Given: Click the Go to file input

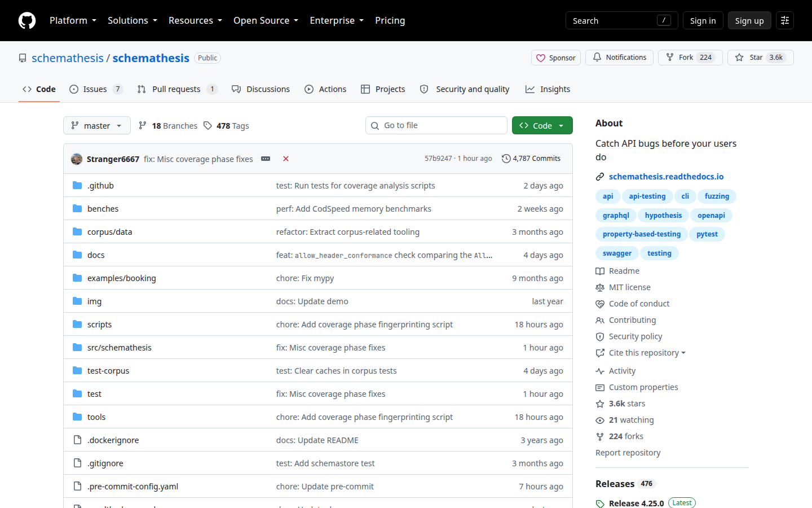Looking at the screenshot, I should pos(436,125).
